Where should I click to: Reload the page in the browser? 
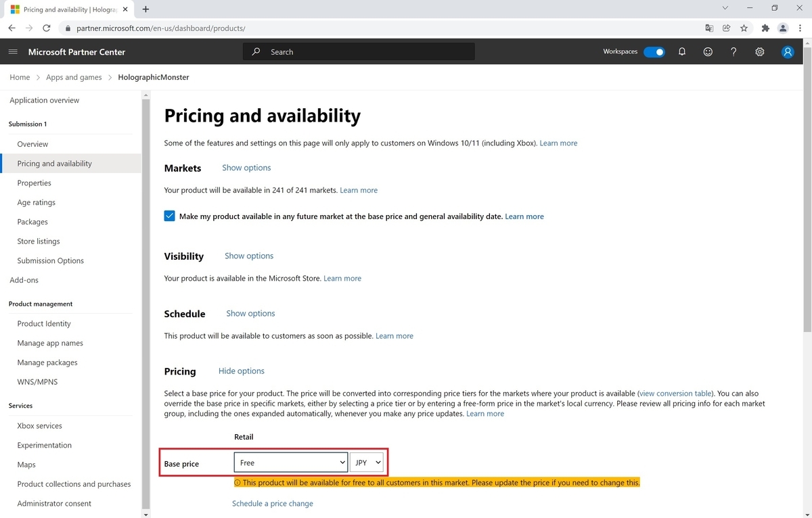pyautogui.click(x=47, y=28)
